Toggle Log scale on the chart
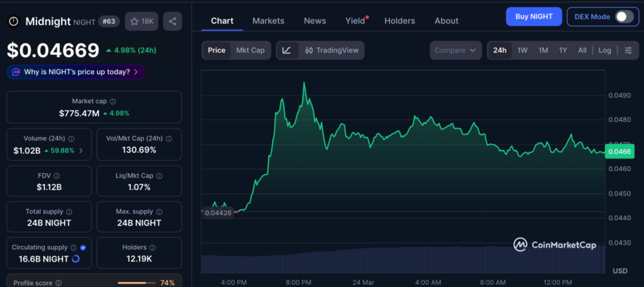Viewport: 644px width, 287px height. click(604, 50)
